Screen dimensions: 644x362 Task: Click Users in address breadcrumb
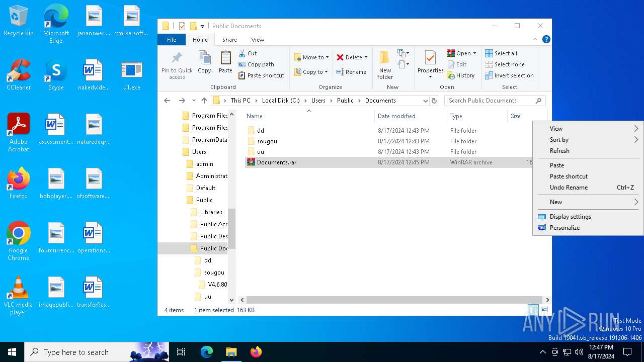tap(318, 101)
